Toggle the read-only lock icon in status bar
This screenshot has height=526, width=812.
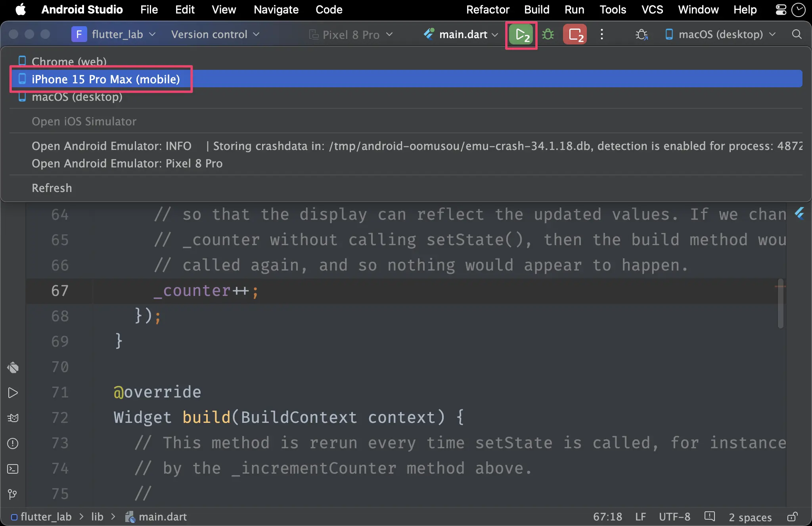[792, 516]
